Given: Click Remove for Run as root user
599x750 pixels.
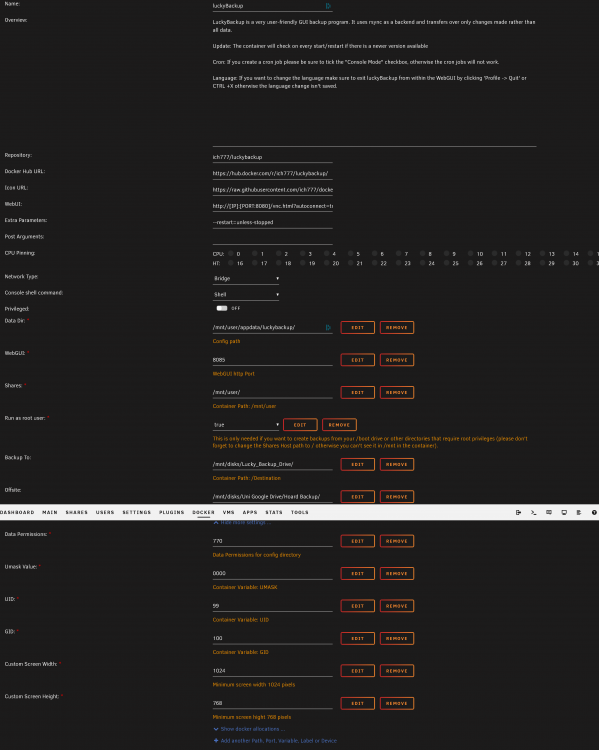Looking at the screenshot, I should [339, 425].
